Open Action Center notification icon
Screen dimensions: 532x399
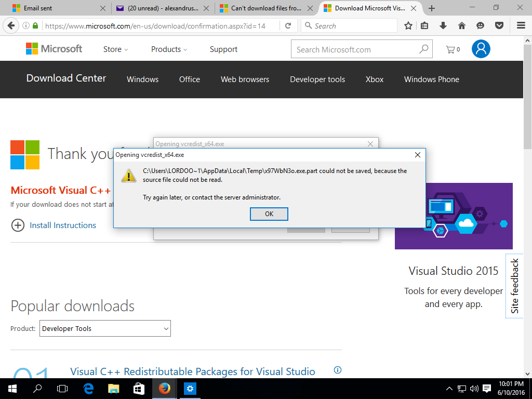[486, 389]
